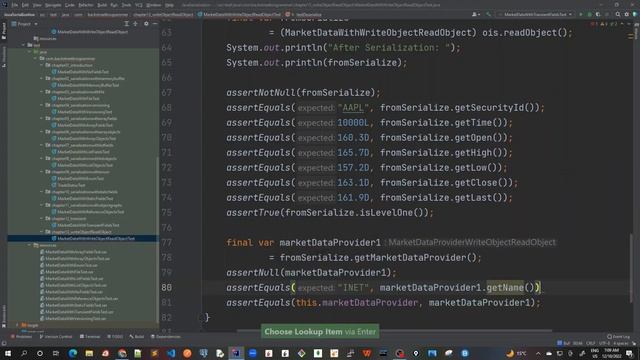Click the green Run button

pos(581,14)
